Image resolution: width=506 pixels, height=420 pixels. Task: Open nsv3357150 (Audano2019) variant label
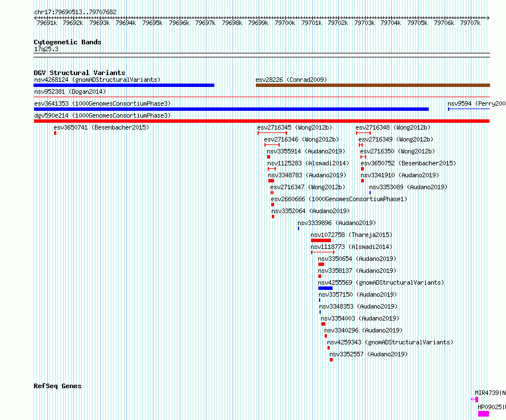pos(358,294)
